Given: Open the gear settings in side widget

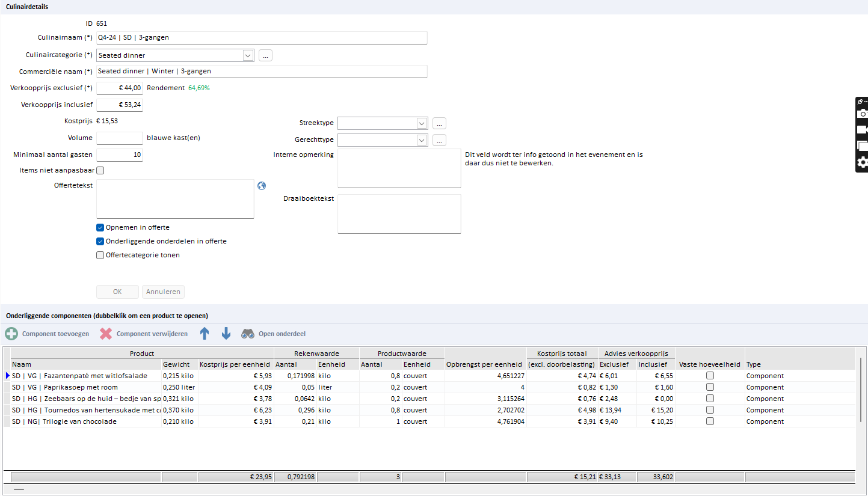Looking at the screenshot, I should [863, 162].
